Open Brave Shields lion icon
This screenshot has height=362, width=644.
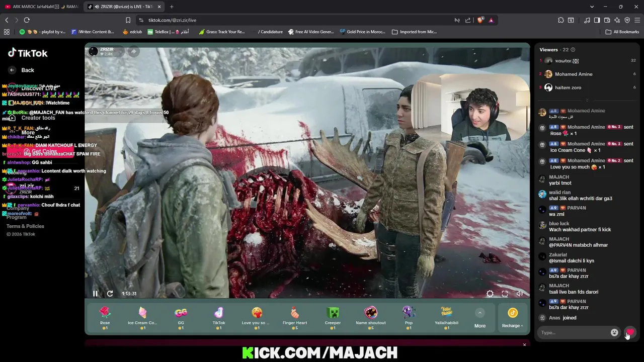point(480,20)
